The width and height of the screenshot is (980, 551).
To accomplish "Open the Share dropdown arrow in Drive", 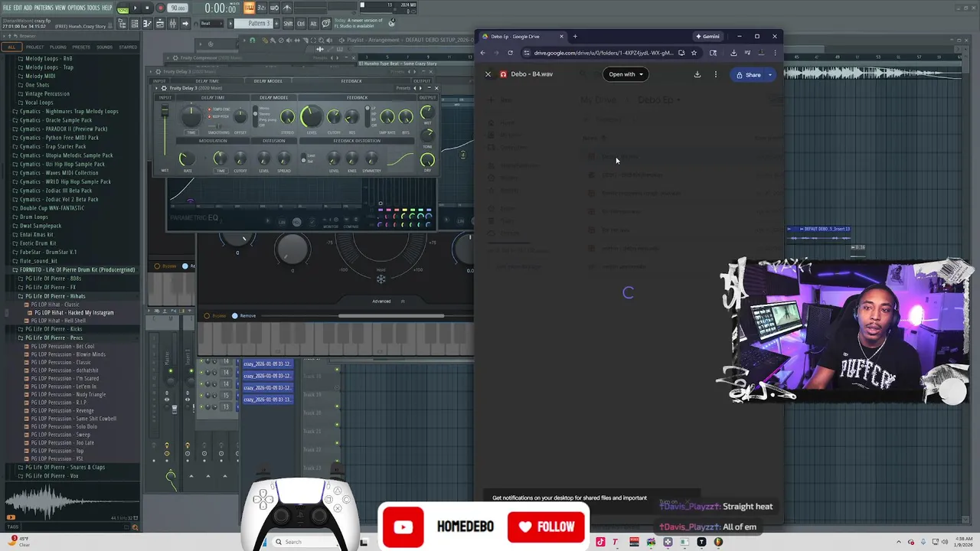I will 770,75.
